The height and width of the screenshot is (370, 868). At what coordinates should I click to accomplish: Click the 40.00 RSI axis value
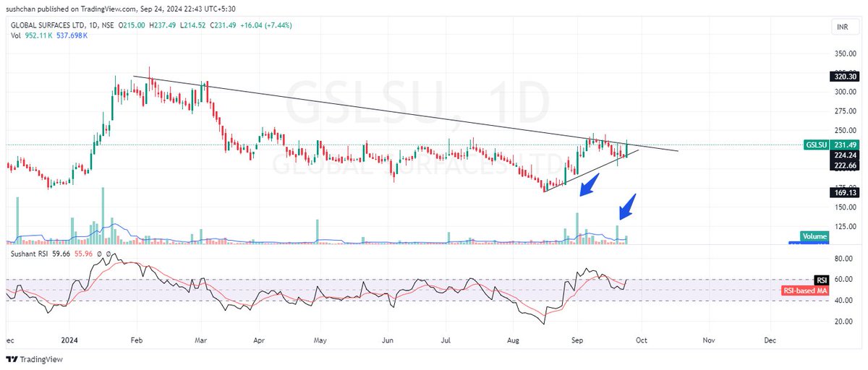tap(844, 301)
